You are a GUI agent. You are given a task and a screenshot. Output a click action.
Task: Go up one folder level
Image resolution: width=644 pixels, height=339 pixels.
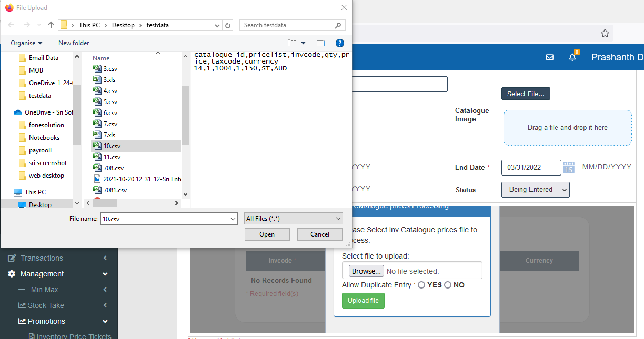(51, 25)
